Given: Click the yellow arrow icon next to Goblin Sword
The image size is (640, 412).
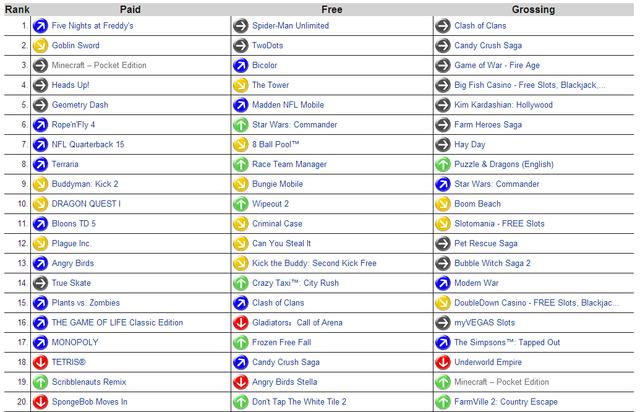Looking at the screenshot, I should point(40,45).
